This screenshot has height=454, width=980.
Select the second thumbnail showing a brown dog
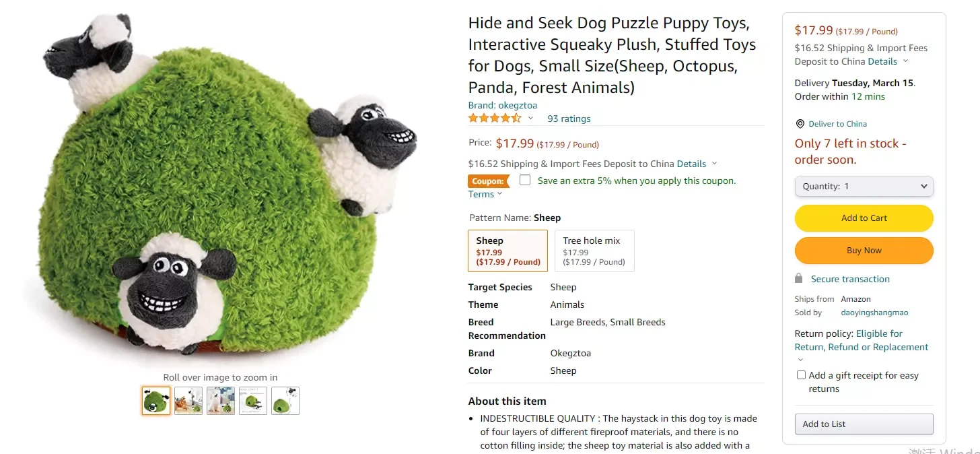click(x=188, y=401)
